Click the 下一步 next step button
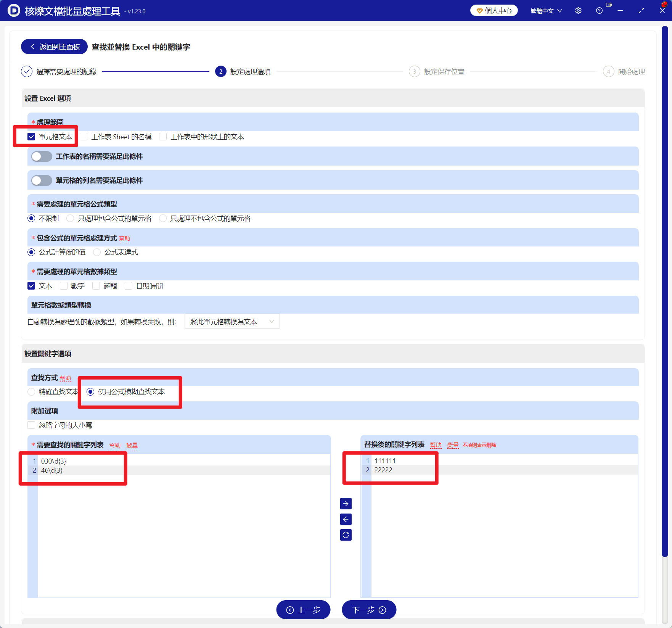Screen dimensions: 672x628 [369, 610]
